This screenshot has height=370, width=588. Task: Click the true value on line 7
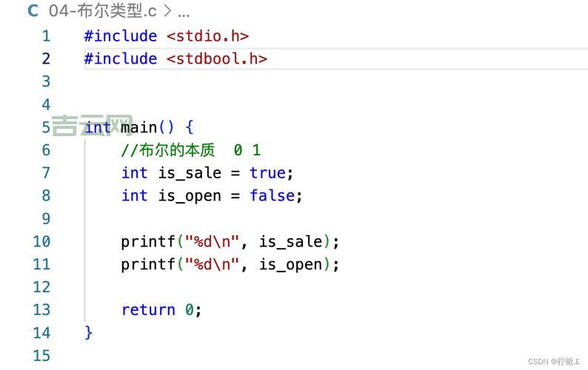[267, 173]
